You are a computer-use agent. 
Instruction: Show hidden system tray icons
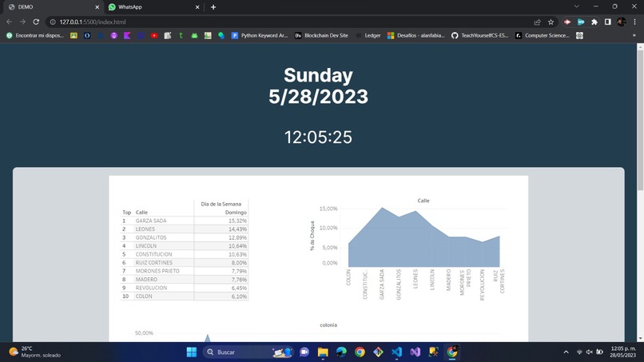[x=566, y=352]
